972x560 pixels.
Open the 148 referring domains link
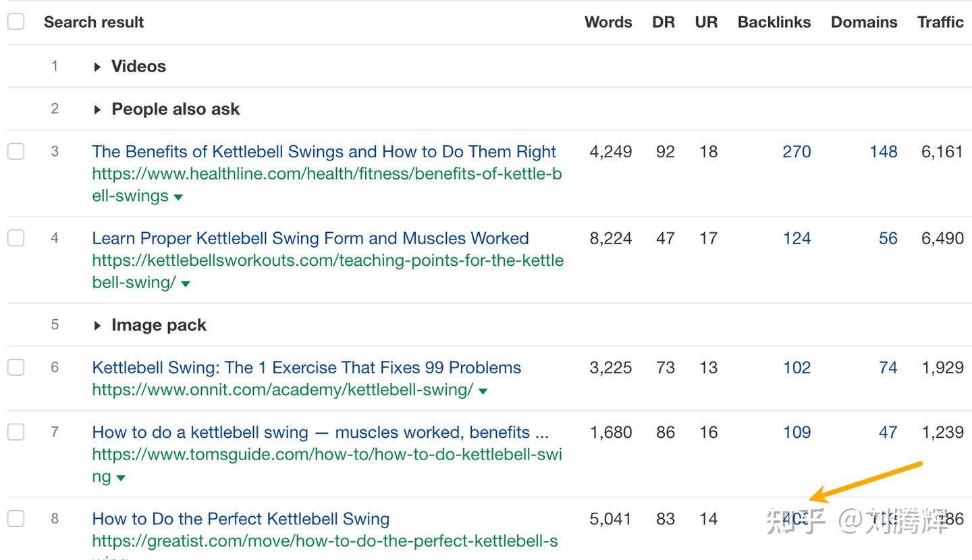[x=883, y=151]
